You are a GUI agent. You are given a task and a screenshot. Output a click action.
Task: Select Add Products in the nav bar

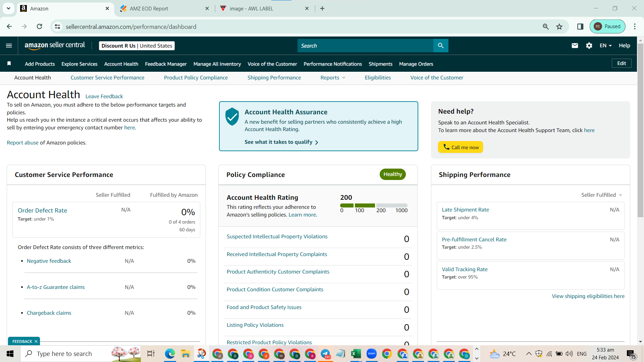click(40, 64)
